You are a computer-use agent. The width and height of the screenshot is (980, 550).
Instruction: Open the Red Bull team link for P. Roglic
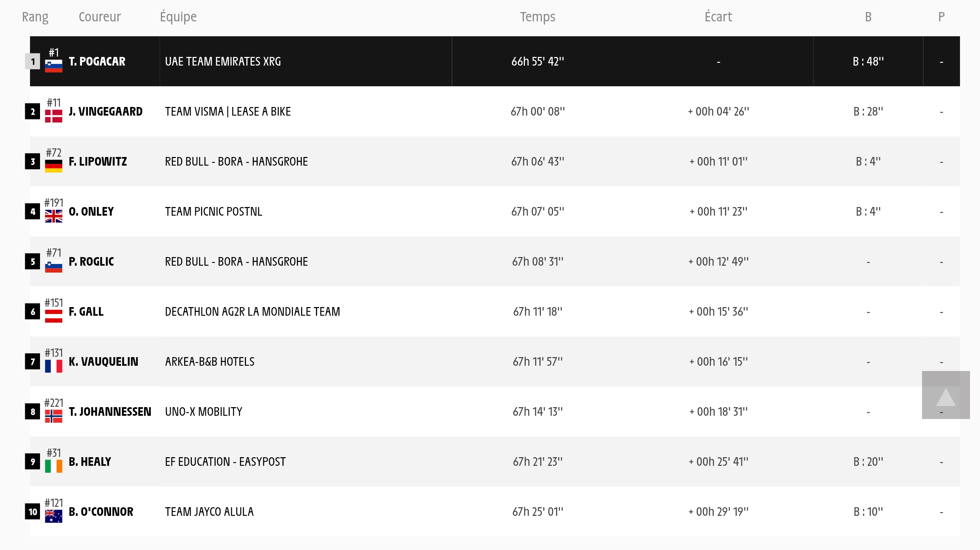[x=236, y=262]
